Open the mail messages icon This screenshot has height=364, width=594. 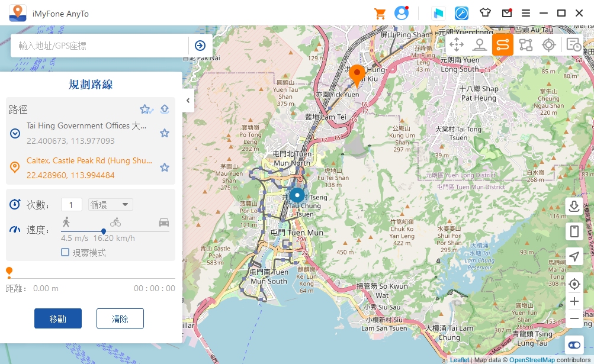(507, 13)
